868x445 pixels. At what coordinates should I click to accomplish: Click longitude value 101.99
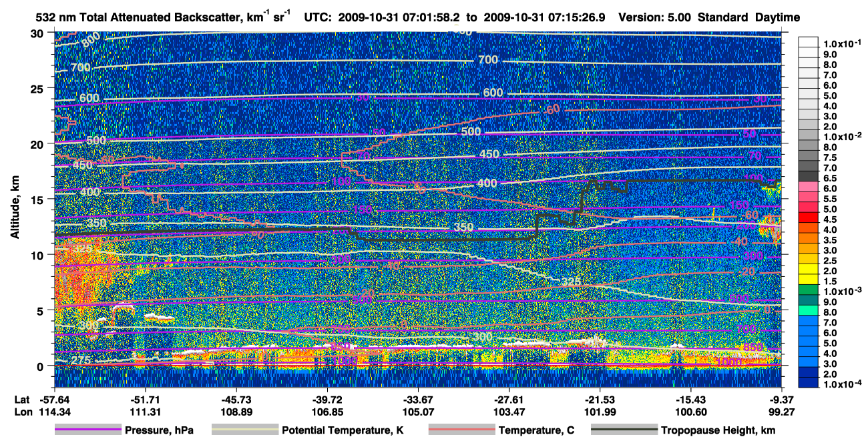coord(600,412)
